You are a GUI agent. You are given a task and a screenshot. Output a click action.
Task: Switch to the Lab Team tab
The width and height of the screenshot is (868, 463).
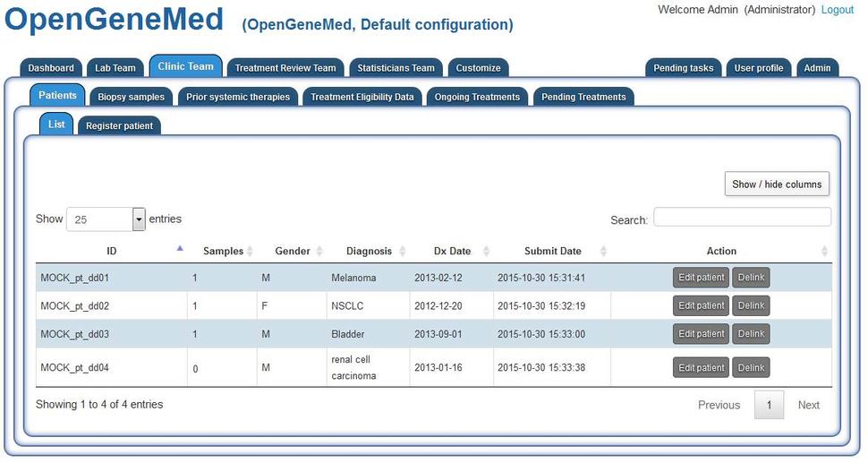[x=115, y=68]
